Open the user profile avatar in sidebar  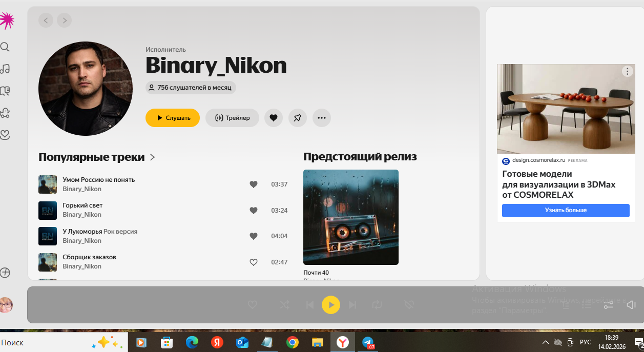[x=6, y=305]
